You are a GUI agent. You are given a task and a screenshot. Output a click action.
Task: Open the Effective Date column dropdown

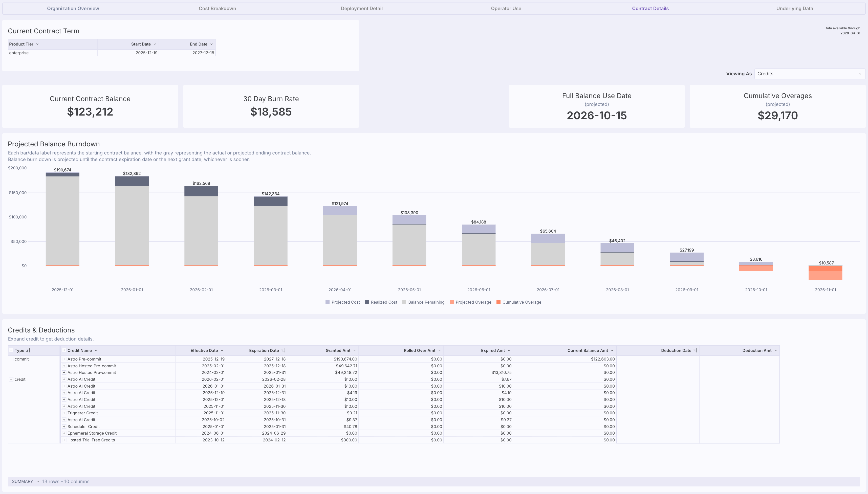click(222, 350)
